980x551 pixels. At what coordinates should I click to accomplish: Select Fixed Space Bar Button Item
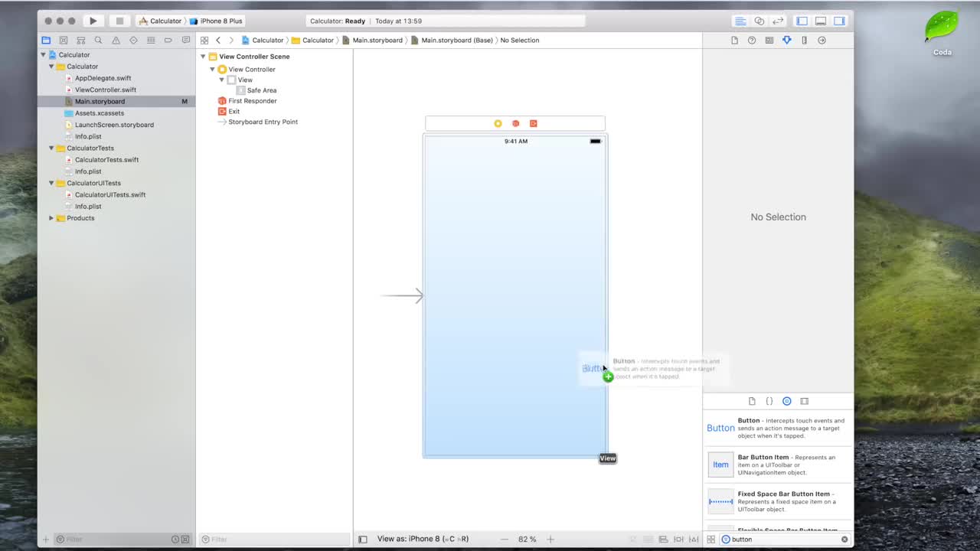778,501
